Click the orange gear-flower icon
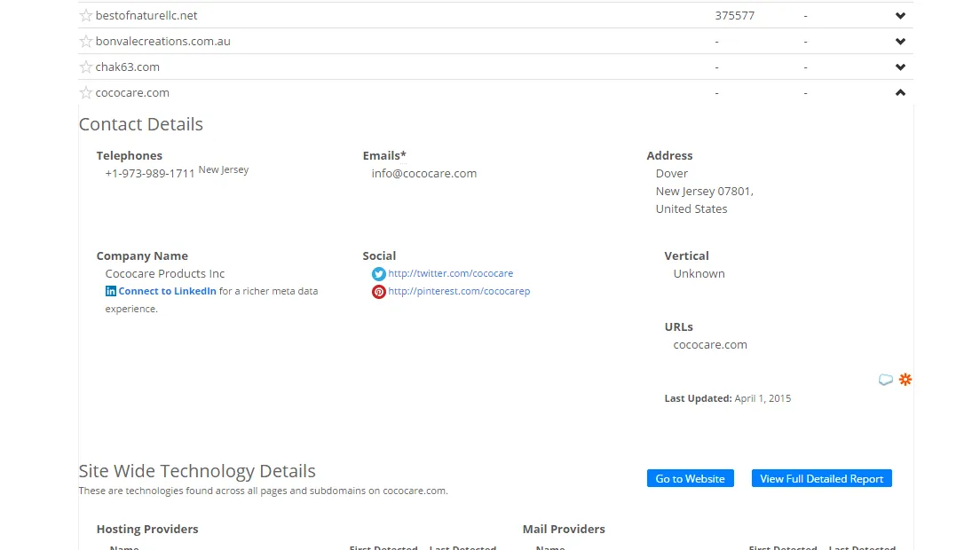The height and width of the screenshot is (550, 980). pos(905,380)
